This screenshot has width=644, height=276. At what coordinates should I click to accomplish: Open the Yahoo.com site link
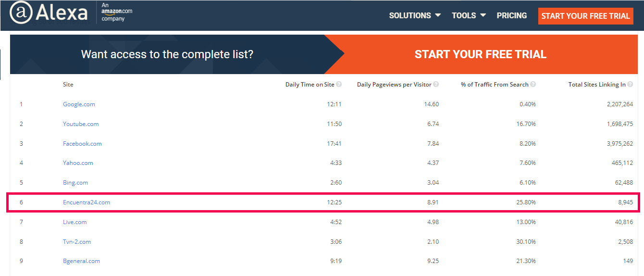tap(78, 163)
